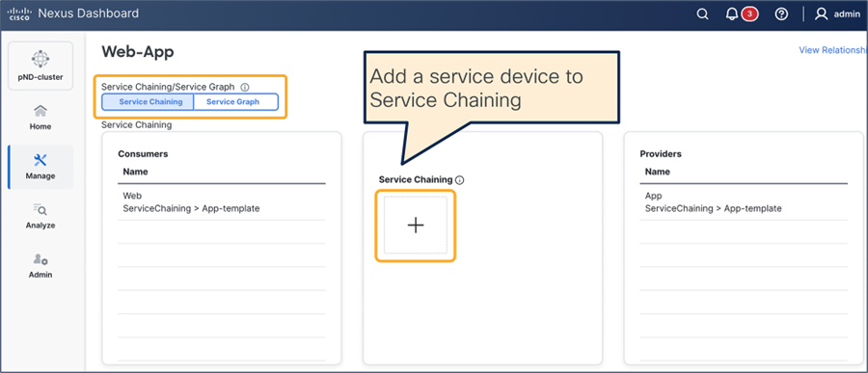This screenshot has height=373, width=868.
Task: Open the View Relationship link
Action: (833, 50)
